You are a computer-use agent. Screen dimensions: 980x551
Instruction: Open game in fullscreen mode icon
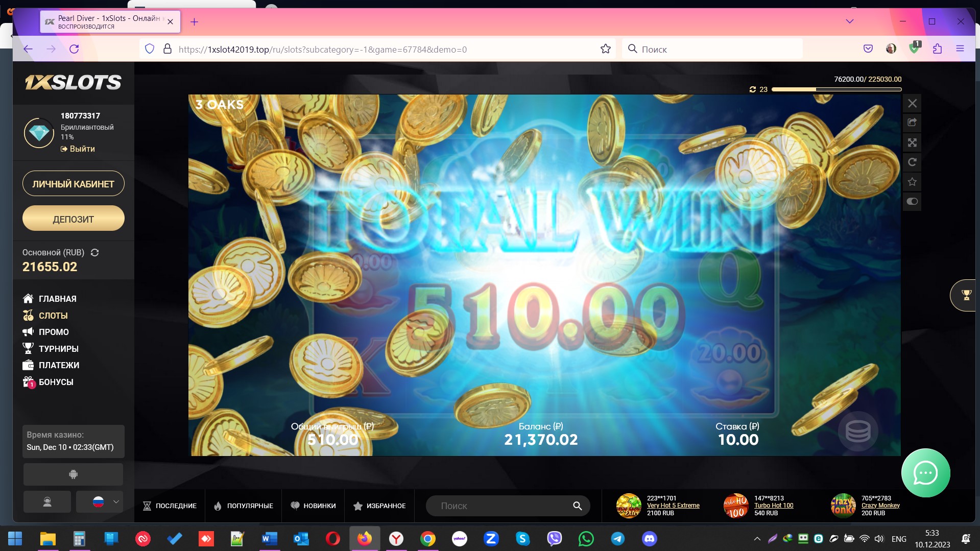pos(912,142)
